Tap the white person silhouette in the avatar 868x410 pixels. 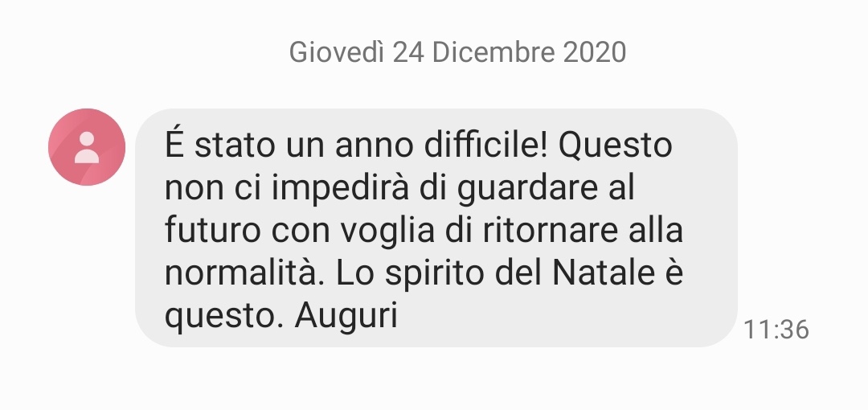click(87, 147)
